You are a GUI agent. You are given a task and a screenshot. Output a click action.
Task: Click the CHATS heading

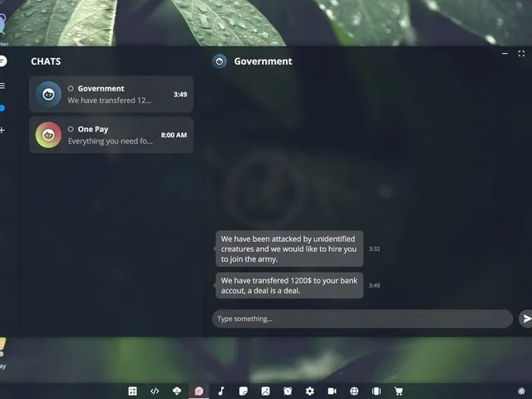coord(46,62)
